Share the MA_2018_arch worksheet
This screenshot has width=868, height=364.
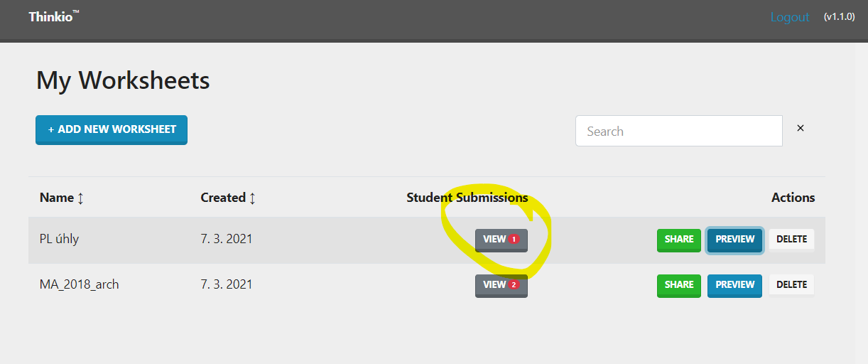(x=679, y=285)
